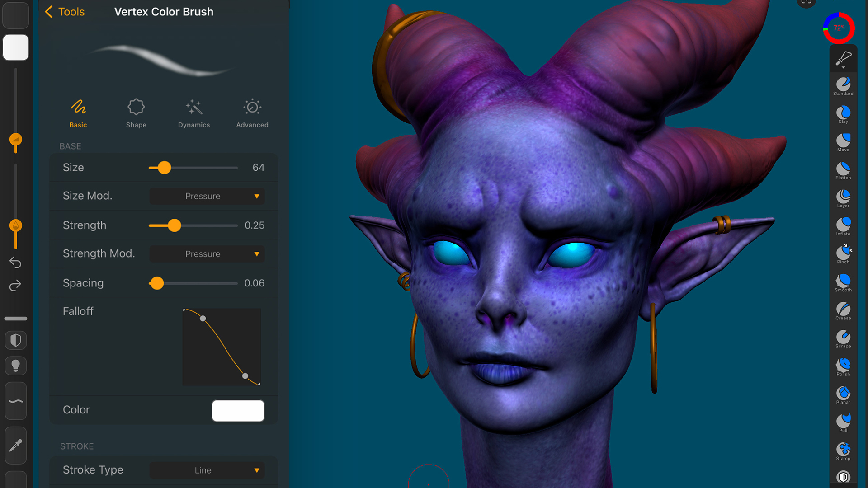Open the Strength Mod. dropdown
The image size is (868, 488).
click(207, 253)
